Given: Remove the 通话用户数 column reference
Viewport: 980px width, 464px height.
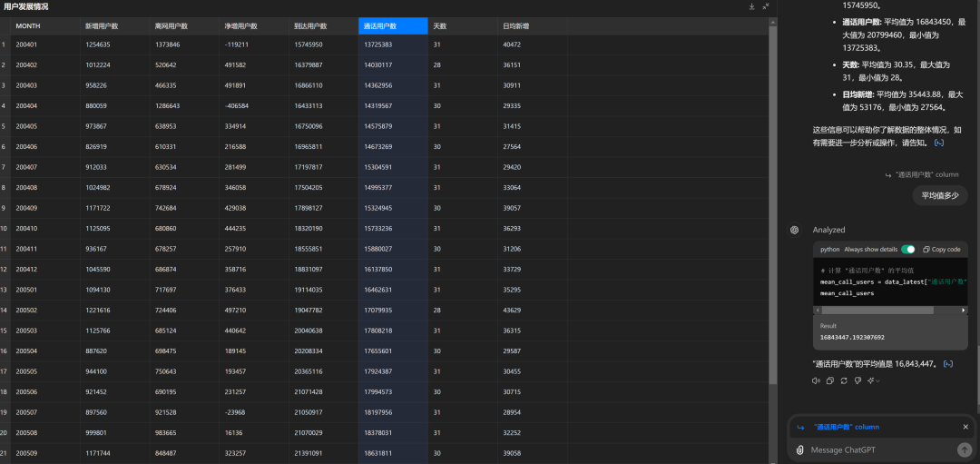Looking at the screenshot, I should (x=965, y=427).
